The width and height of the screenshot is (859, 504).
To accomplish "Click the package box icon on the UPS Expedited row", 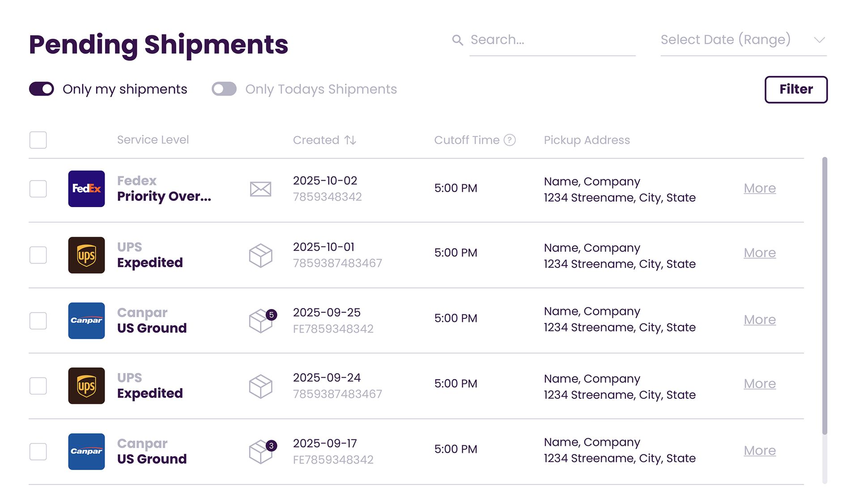I will 260,255.
